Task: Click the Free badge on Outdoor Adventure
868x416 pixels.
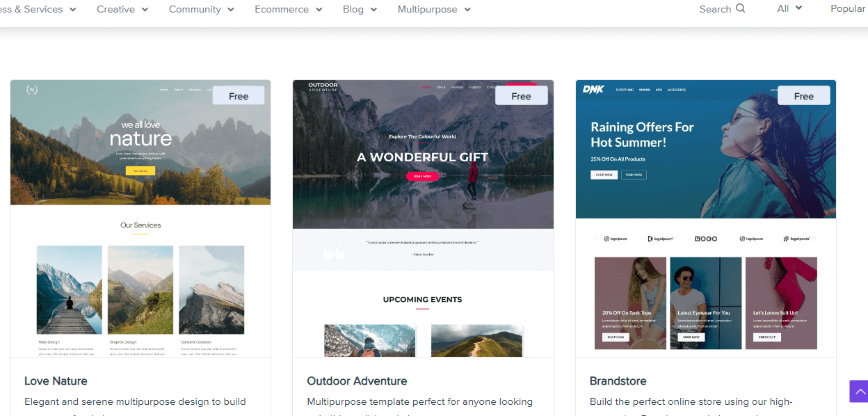Action: point(521,96)
